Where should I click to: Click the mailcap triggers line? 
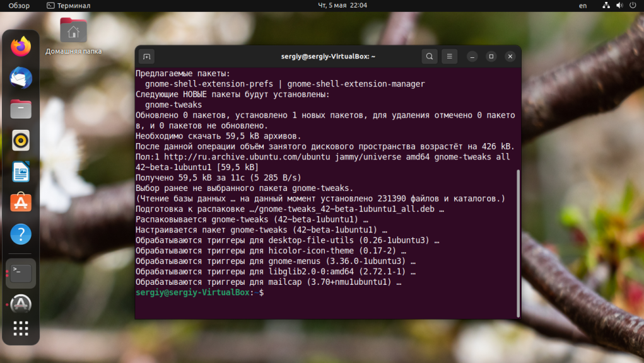coord(269,282)
